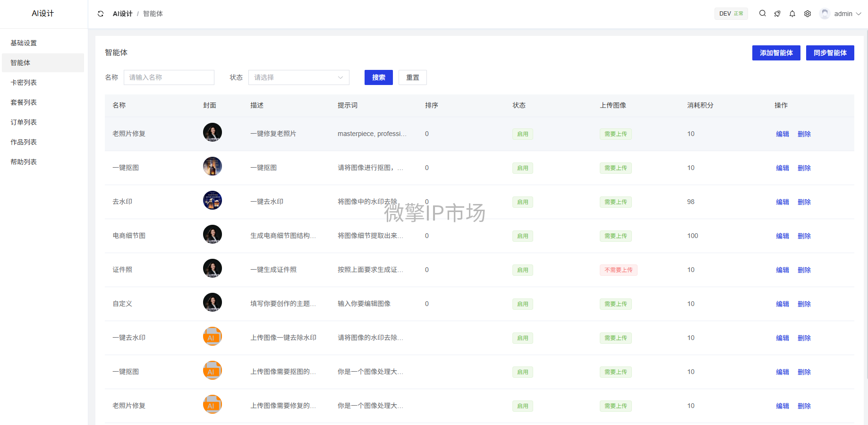
Task: Click the blue 搜索 button
Action: pos(378,77)
